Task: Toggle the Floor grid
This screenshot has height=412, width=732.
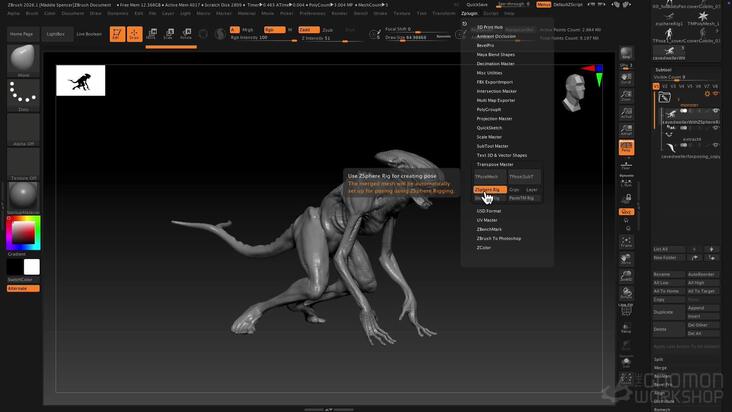Action: (x=626, y=165)
